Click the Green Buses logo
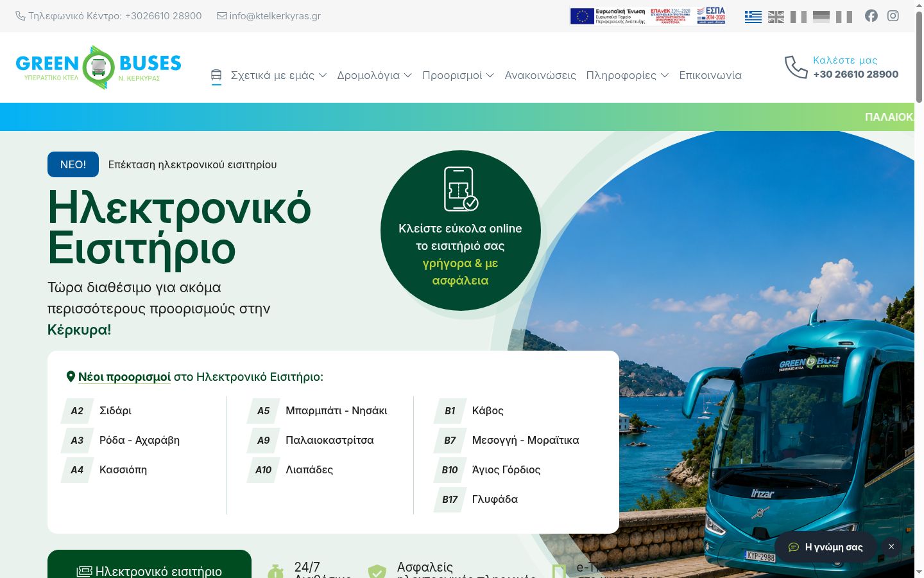 tap(98, 67)
